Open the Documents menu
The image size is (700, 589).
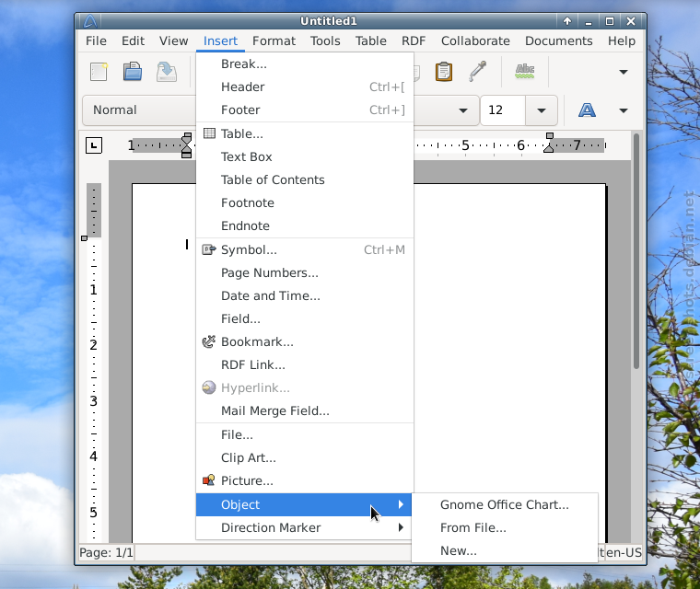click(558, 41)
